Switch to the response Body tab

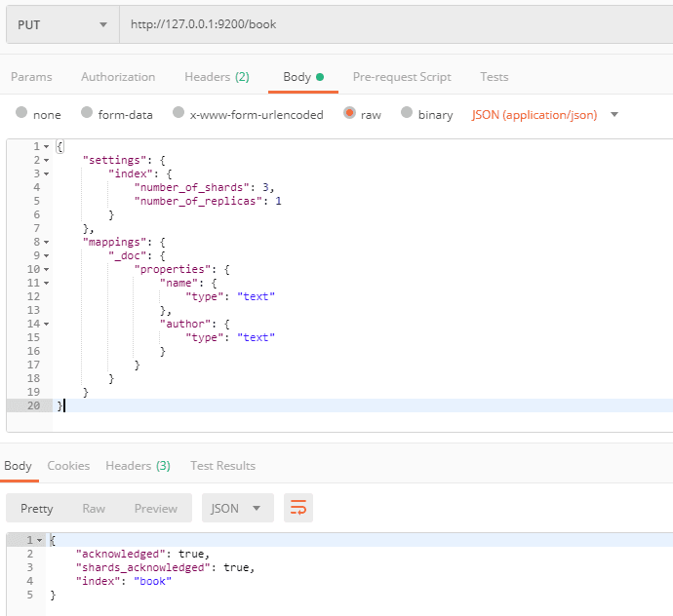tap(18, 466)
